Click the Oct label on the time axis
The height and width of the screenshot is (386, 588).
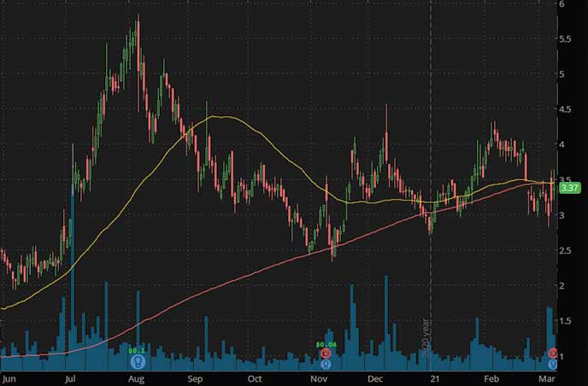point(255,379)
